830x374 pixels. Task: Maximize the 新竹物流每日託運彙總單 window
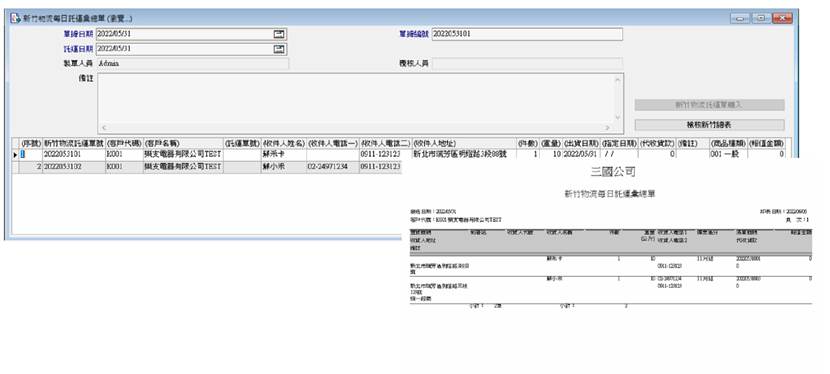[x=761, y=19]
